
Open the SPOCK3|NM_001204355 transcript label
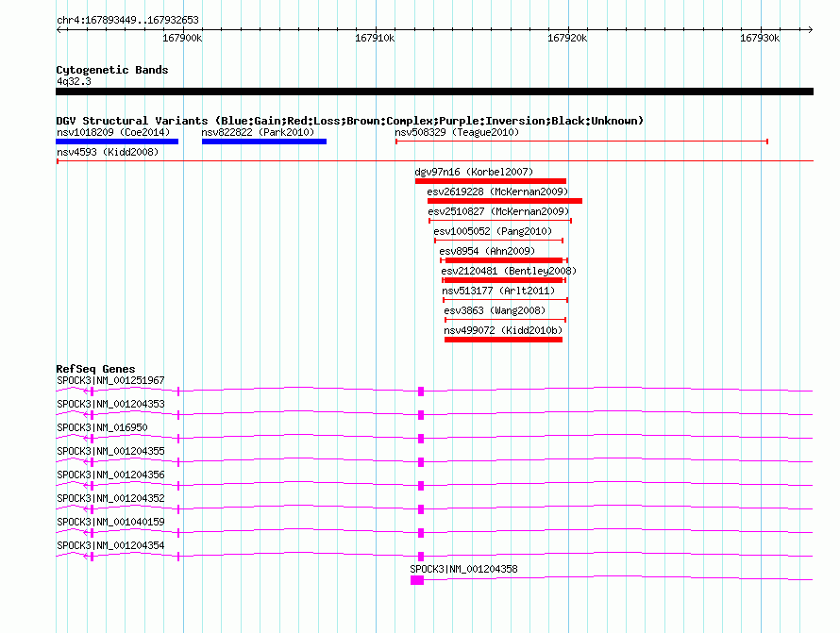110,451
